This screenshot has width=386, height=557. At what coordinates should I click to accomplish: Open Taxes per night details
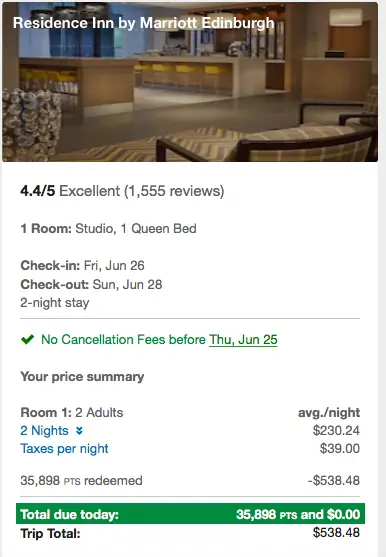coord(64,449)
